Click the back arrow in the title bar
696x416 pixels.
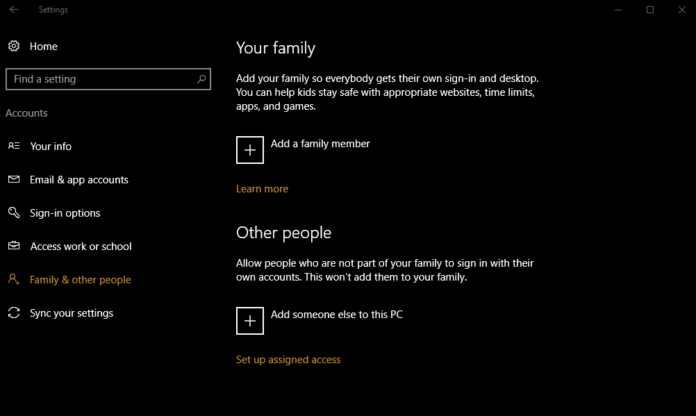tap(14, 9)
